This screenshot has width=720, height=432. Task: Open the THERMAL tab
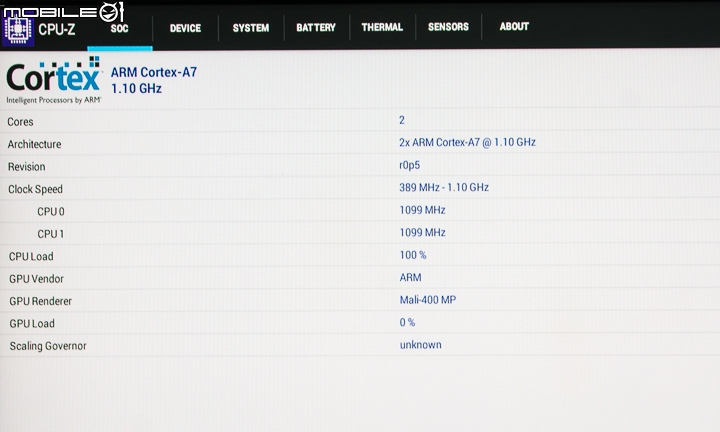pyautogui.click(x=382, y=27)
